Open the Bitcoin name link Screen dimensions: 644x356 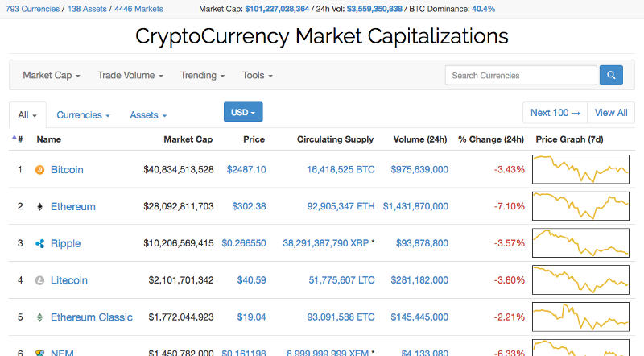coord(67,170)
